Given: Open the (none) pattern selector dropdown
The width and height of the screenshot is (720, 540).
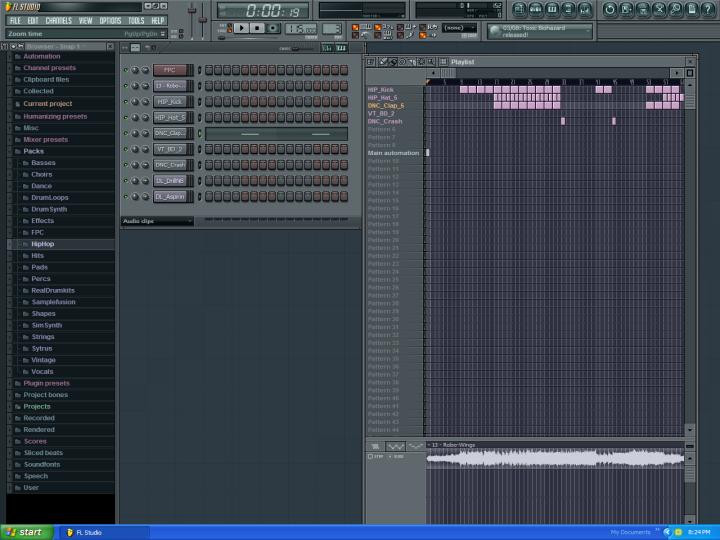Looking at the screenshot, I should 460,28.
